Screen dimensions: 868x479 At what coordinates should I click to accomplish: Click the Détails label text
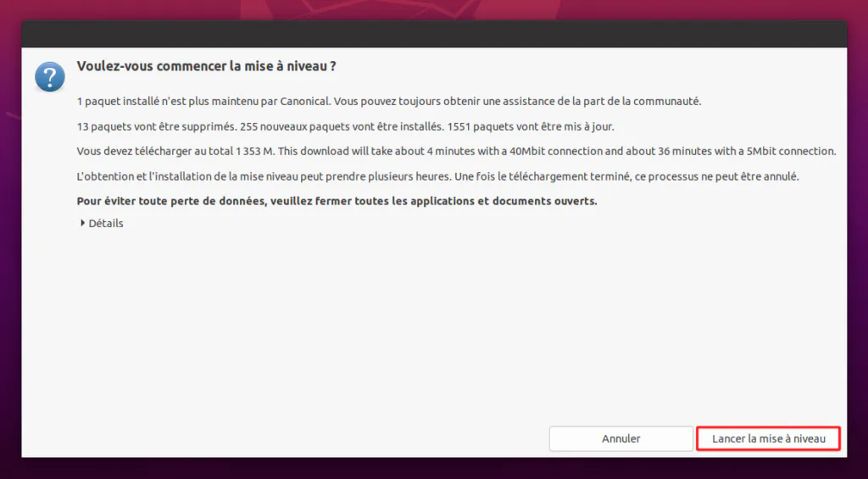point(106,223)
